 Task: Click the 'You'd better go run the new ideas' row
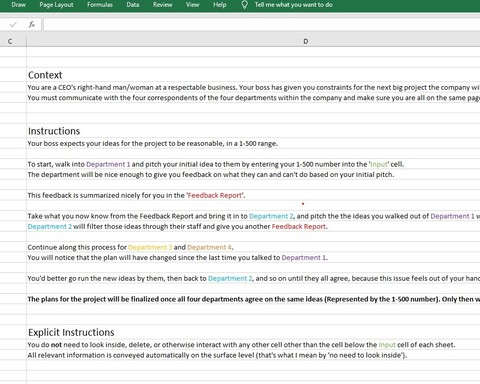click(253, 278)
